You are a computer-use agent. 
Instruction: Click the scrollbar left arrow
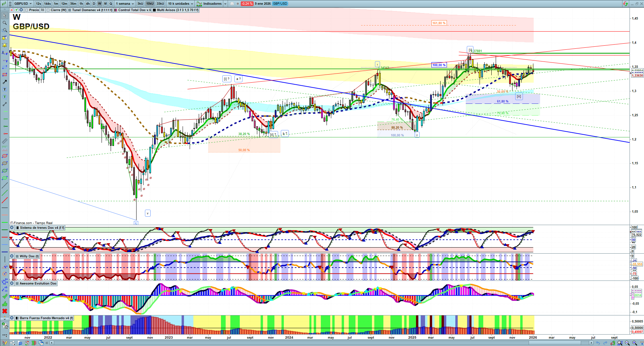[x=52, y=343]
